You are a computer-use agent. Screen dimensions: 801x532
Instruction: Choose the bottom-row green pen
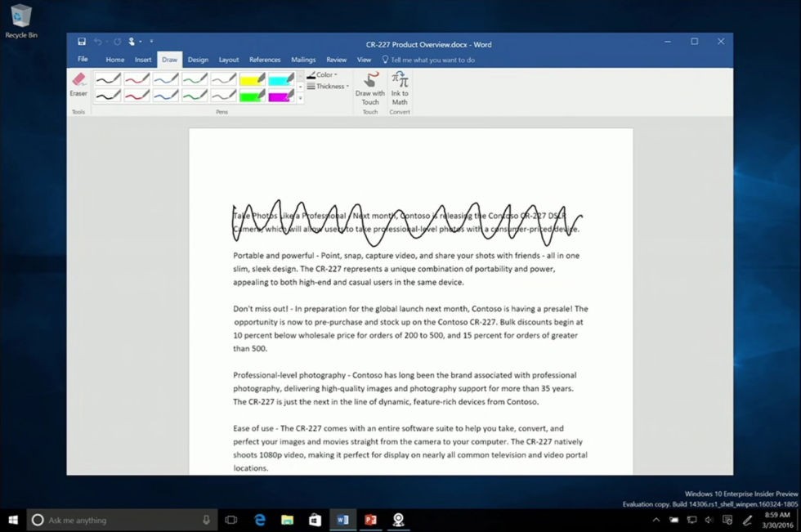[195, 96]
